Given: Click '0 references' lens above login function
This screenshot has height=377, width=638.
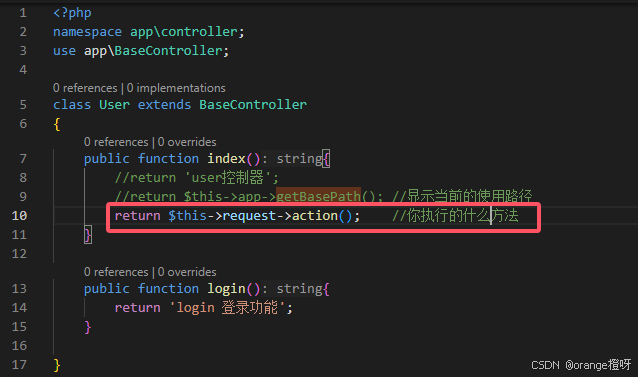Looking at the screenshot, I should 116,272.
